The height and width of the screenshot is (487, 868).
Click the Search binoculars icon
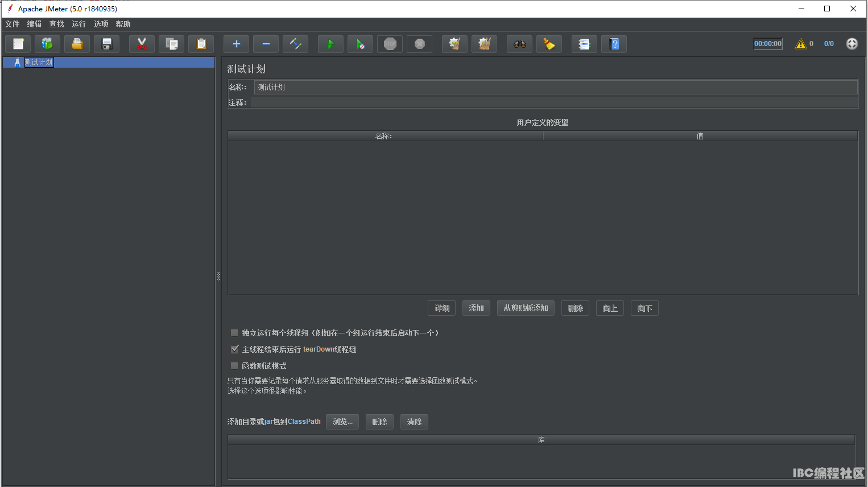coord(519,44)
